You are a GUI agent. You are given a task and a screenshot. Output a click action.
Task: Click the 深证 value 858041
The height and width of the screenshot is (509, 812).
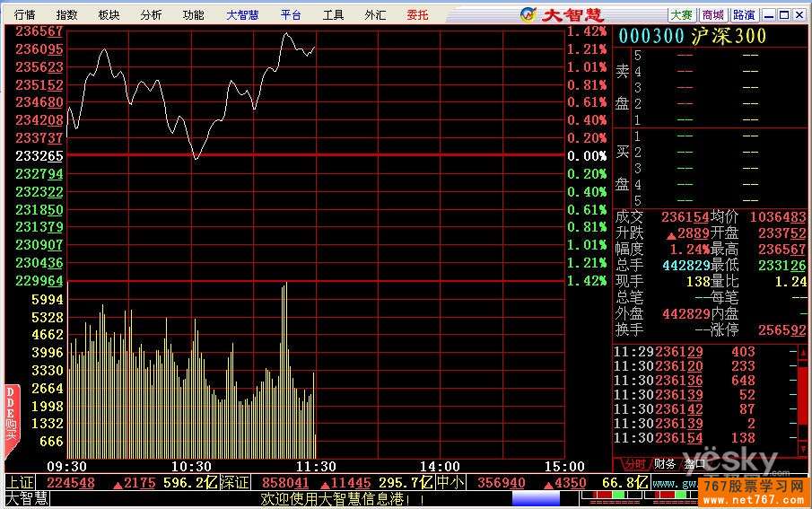(x=285, y=483)
